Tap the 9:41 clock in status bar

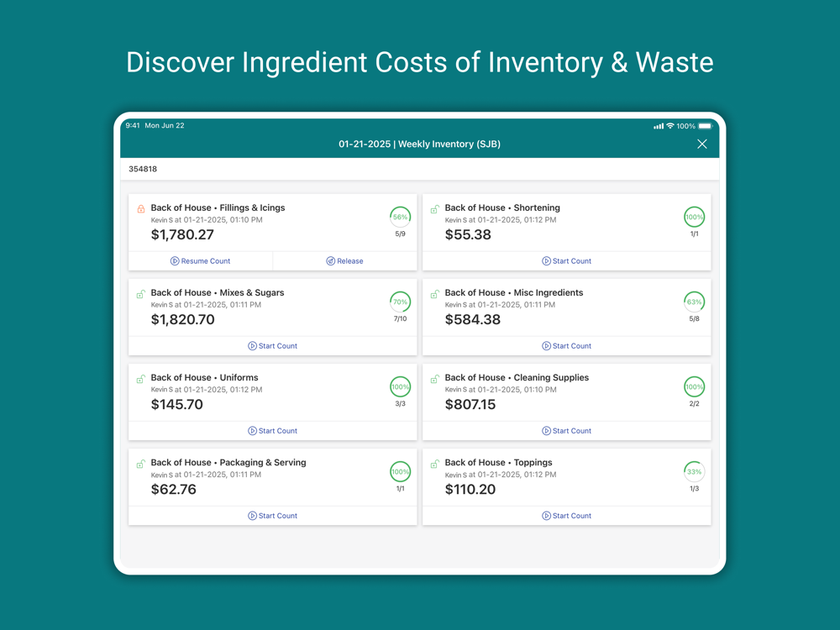(133, 125)
